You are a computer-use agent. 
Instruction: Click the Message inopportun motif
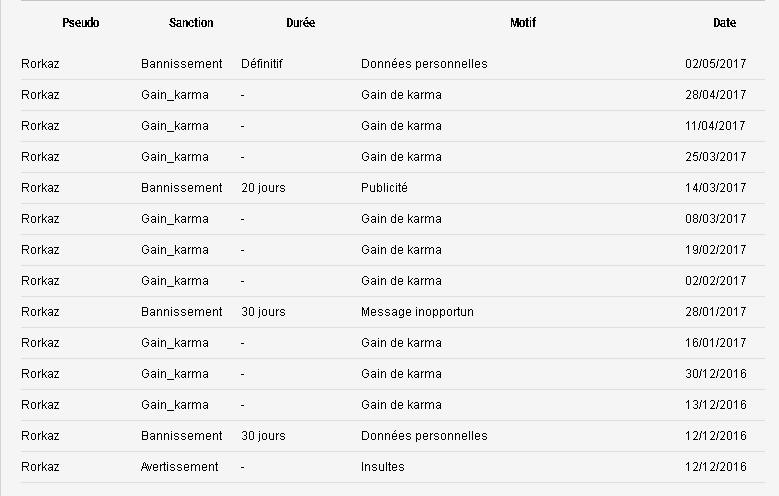(x=417, y=312)
